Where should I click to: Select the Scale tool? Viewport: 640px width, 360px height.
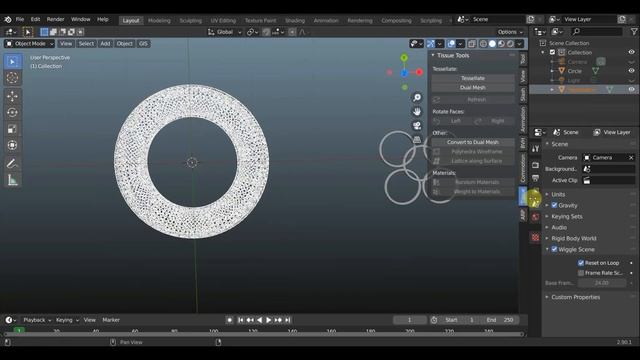[x=12, y=129]
